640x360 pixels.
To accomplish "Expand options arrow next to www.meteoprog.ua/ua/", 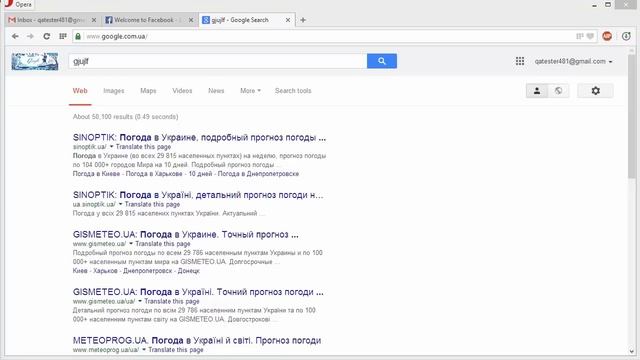I will (144, 350).
